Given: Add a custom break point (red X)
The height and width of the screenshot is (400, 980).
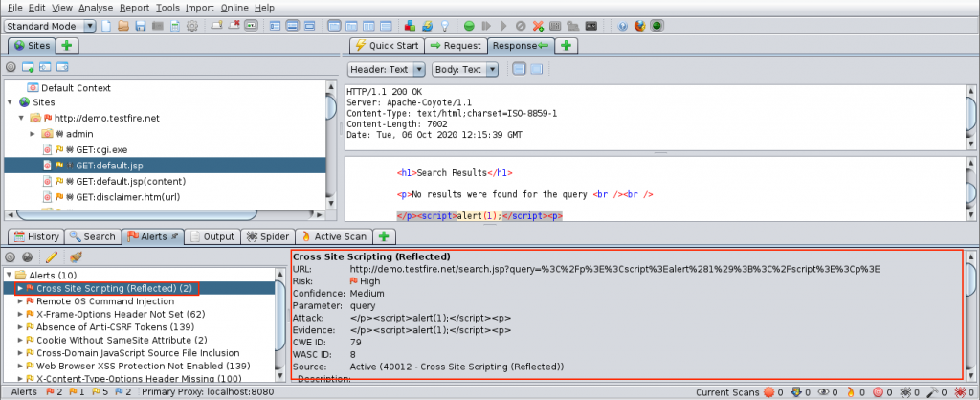Looking at the screenshot, I should 538,26.
